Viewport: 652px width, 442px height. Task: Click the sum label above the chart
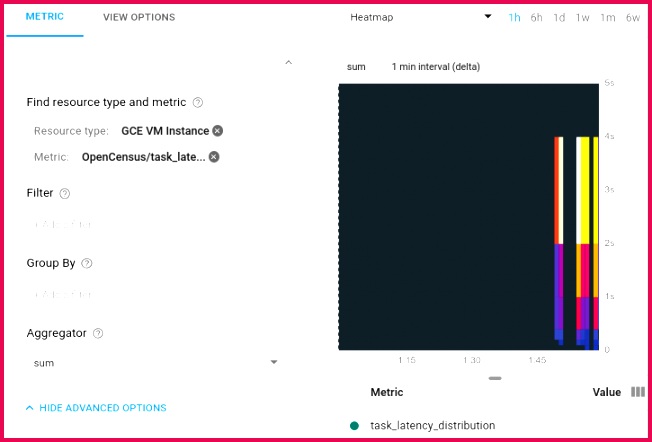356,67
